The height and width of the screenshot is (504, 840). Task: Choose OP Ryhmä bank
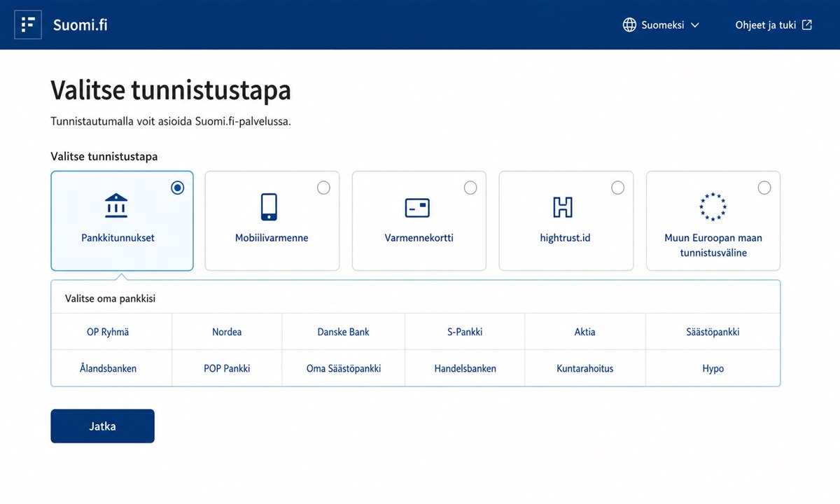pyautogui.click(x=111, y=332)
